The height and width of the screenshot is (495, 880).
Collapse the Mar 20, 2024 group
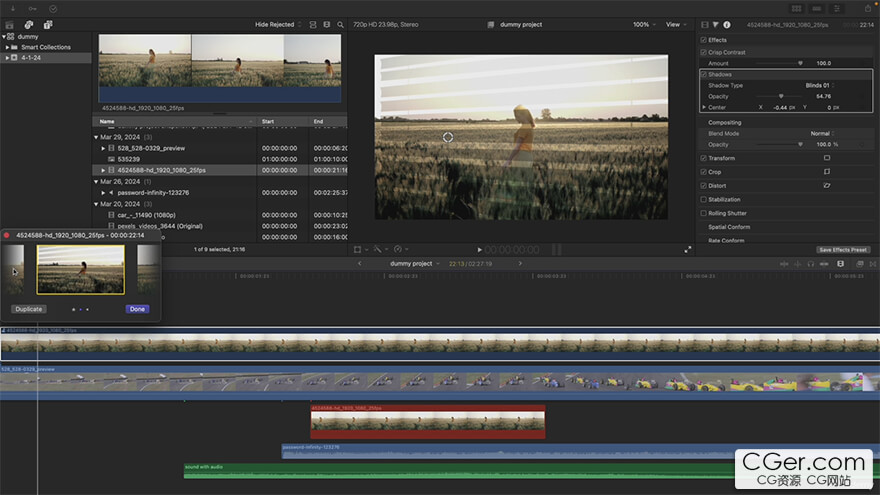(x=96, y=204)
